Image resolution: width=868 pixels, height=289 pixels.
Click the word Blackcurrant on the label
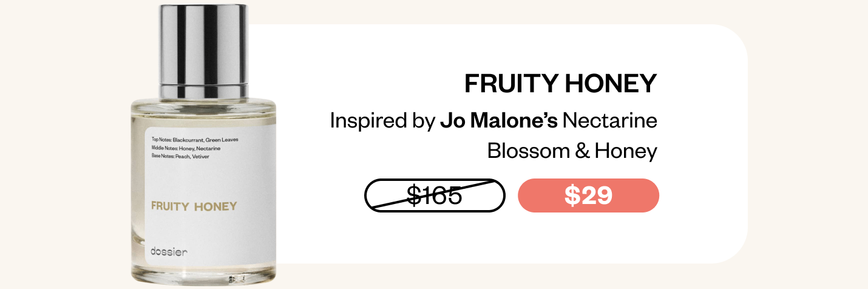click(x=187, y=140)
